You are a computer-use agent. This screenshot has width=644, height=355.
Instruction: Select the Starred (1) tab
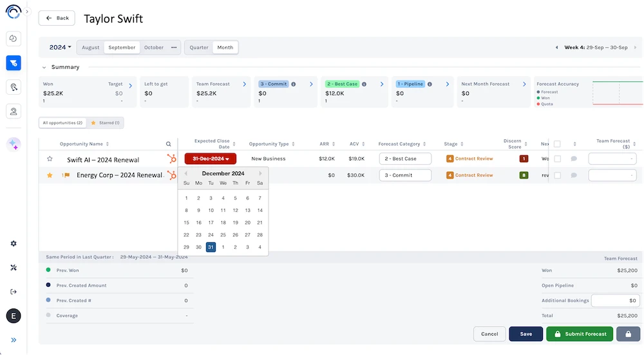(105, 122)
